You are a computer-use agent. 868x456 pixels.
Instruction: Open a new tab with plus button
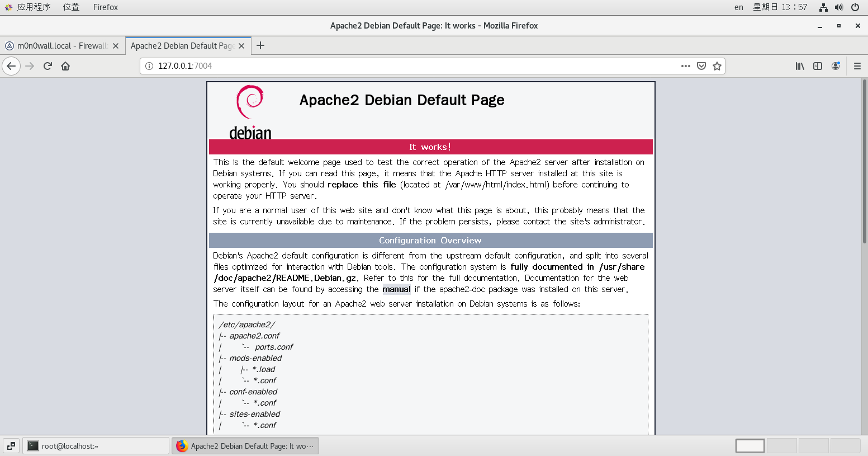click(260, 46)
